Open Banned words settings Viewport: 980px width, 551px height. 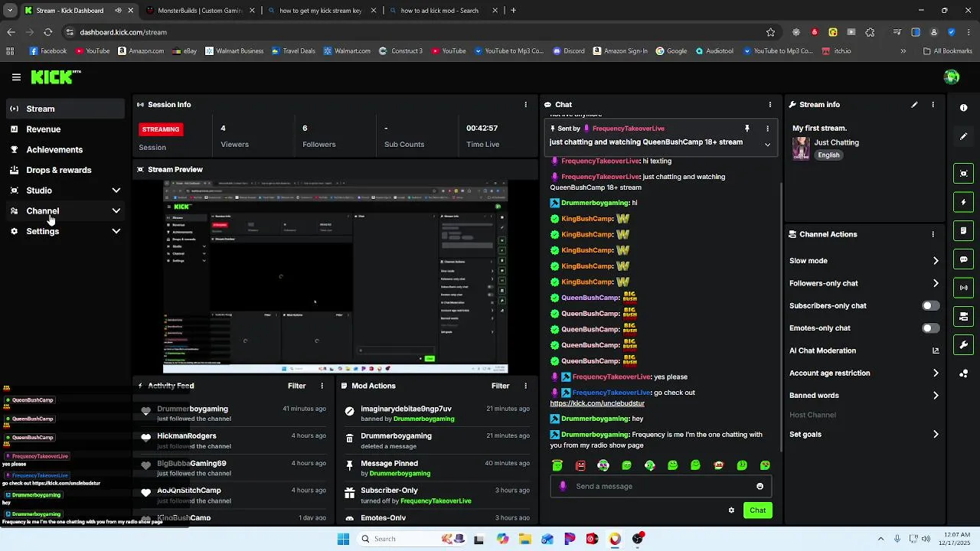coord(864,396)
